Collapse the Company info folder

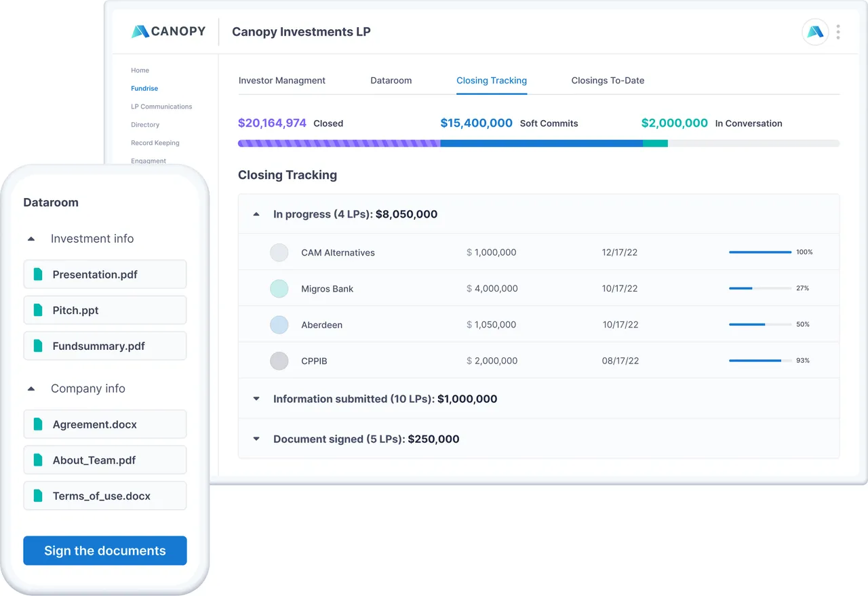coord(31,389)
